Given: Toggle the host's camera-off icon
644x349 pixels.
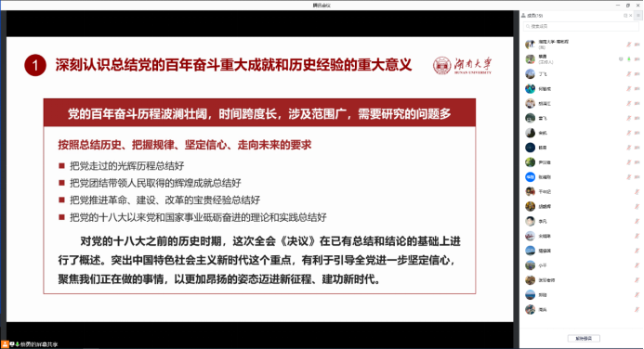Looking at the screenshot, I should [x=637, y=59].
